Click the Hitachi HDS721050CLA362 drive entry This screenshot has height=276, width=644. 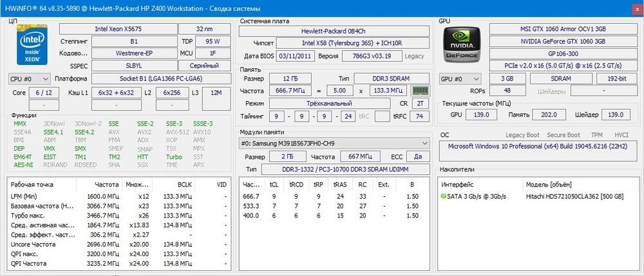point(574,196)
